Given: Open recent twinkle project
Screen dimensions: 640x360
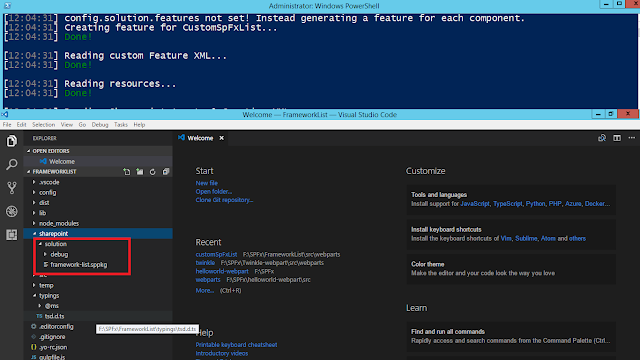Looking at the screenshot, I should tap(205, 263).
